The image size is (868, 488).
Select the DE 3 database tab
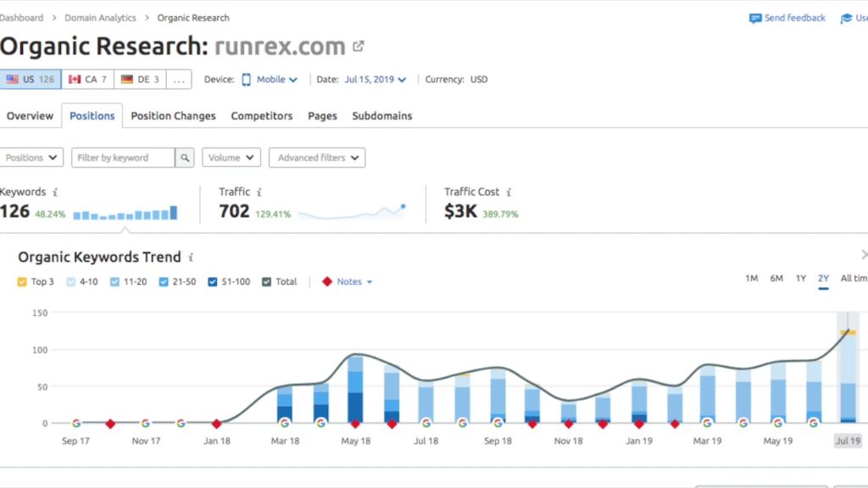[x=140, y=79]
